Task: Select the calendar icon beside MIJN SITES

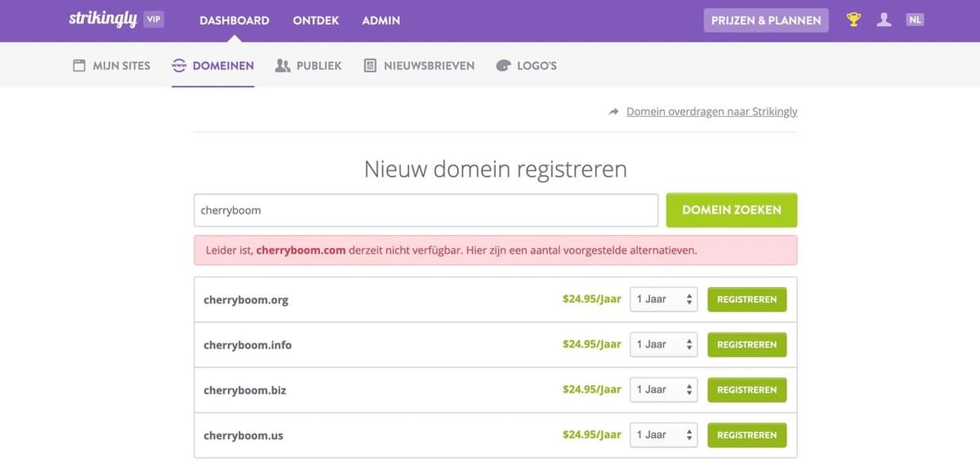Action: point(78,64)
